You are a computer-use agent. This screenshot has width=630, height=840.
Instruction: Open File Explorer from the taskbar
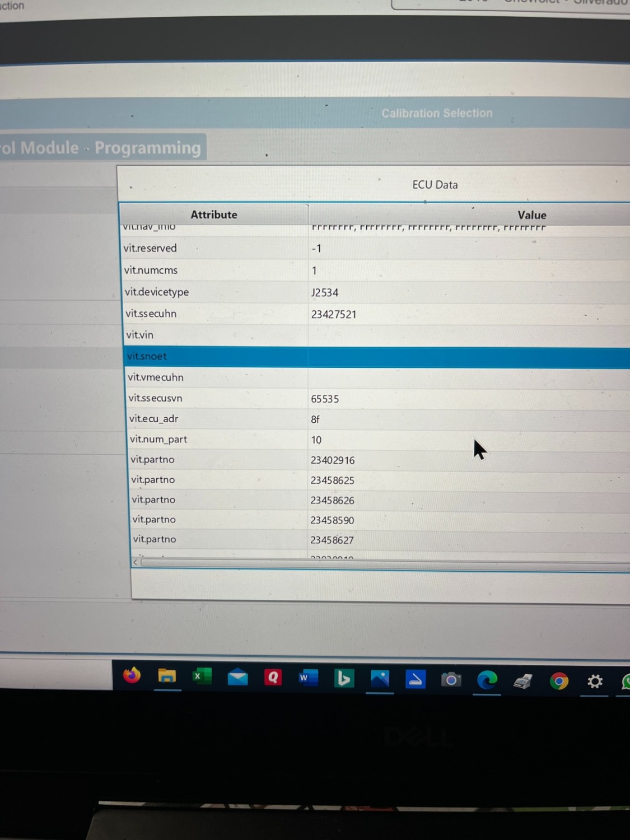coord(167,676)
